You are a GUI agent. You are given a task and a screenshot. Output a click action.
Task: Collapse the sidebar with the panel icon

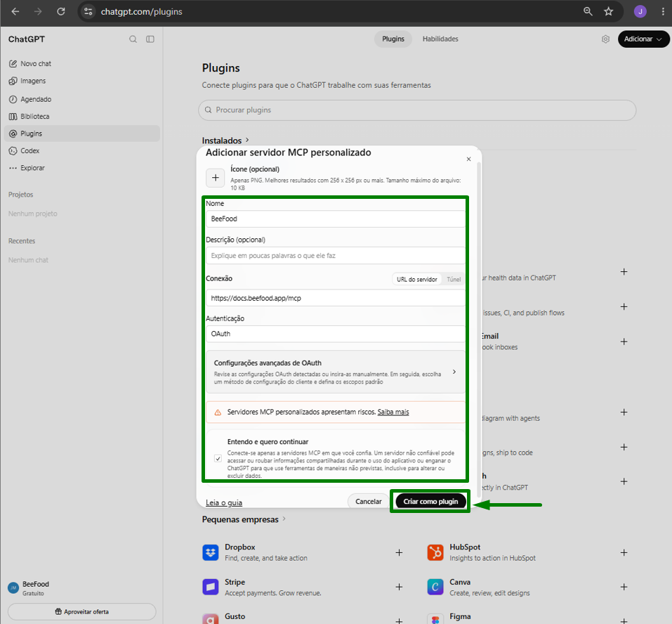[x=150, y=39]
